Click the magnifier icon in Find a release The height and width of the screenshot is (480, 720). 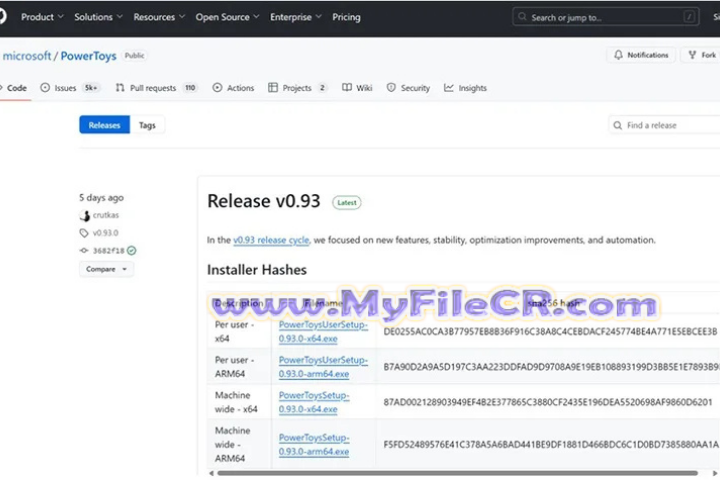(x=618, y=125)
